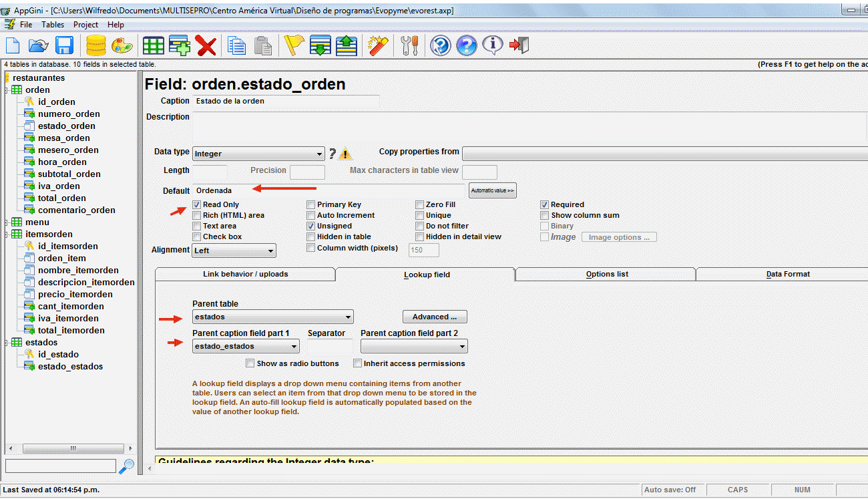Open database properties yellow cylinder icon
Screen dimensions: 868x499
click(x=96, y=45)
